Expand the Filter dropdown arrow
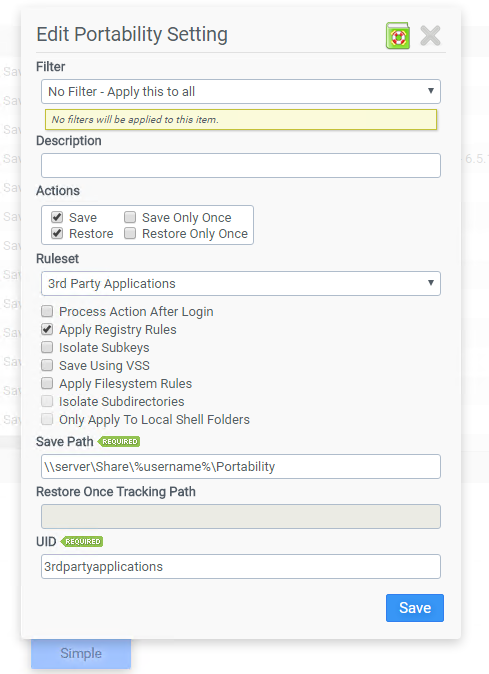The height and width of the screenshot is (674, 489). (431, 91)
